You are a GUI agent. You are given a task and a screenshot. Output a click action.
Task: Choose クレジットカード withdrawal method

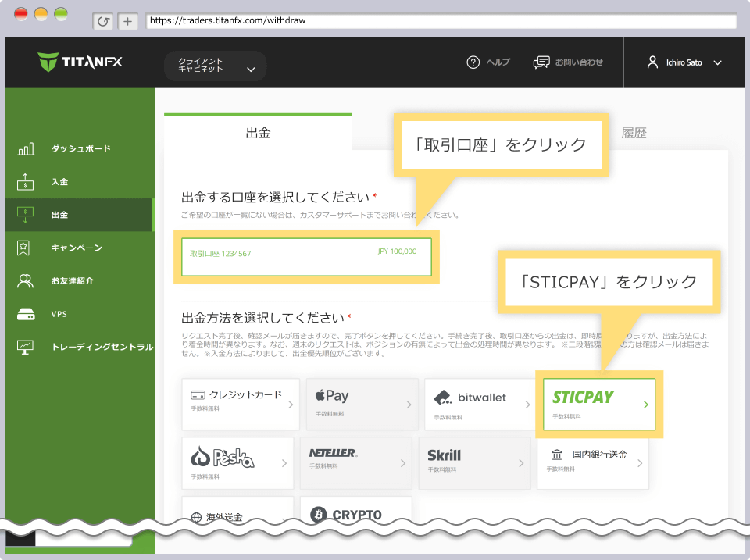pyautogui.click(x=241, y=404)
